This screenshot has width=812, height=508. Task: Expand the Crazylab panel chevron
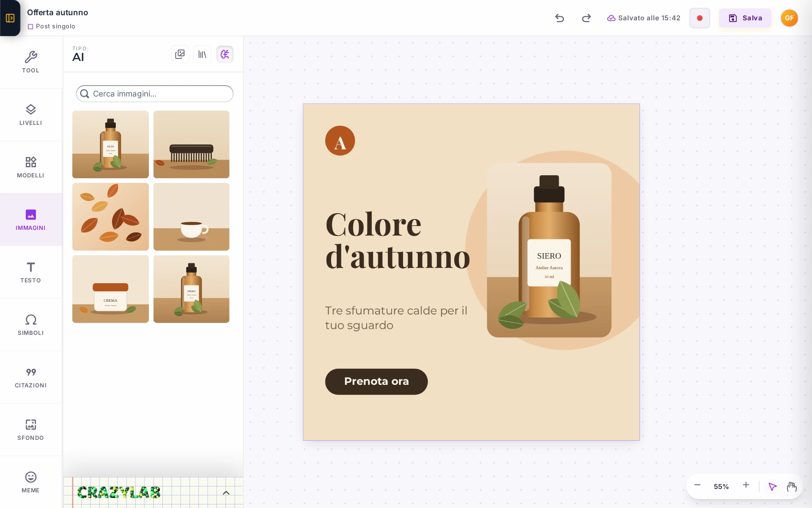tap(226, 493)
